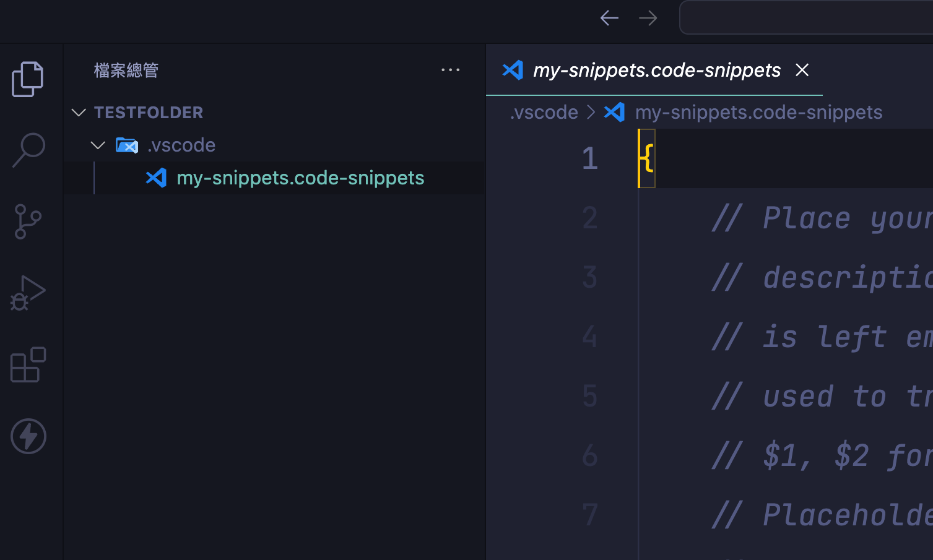The width and height of the screenshot is (933, 560).
Task: Open the Source Control view
Action: pos(27,222)
